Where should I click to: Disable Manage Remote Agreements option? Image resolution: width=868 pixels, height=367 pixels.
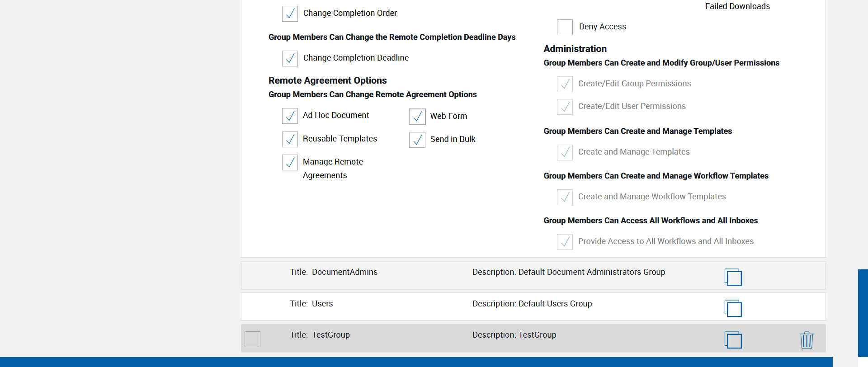point(290,162)
